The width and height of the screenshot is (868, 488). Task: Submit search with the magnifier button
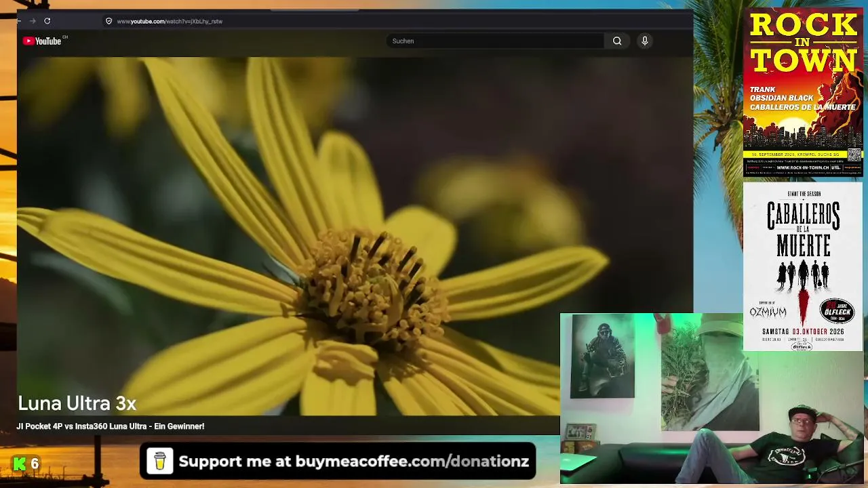(x=617, y=41)
